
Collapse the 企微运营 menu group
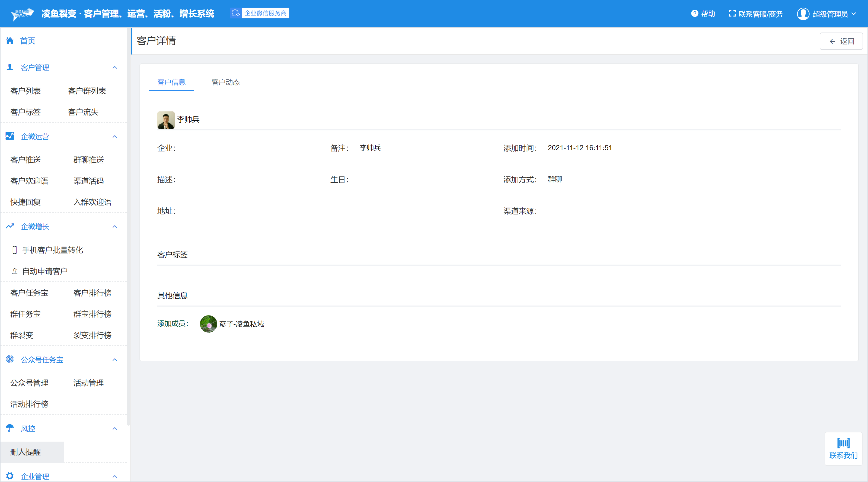(114, 136)
